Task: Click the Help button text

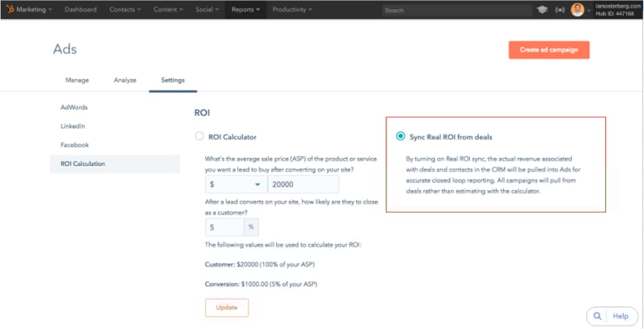Action: pos(620,316)
